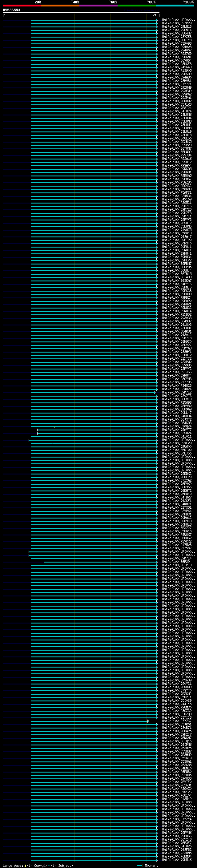197x868 pixels.
Task: Select hit label UniRef100_P93769
Action: [x=177, y=54]
